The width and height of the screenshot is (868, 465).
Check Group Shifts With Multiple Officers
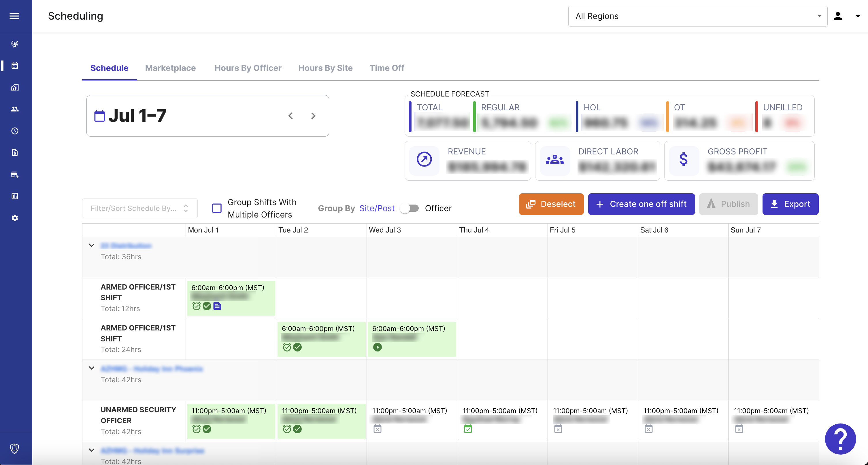(217, 208)
